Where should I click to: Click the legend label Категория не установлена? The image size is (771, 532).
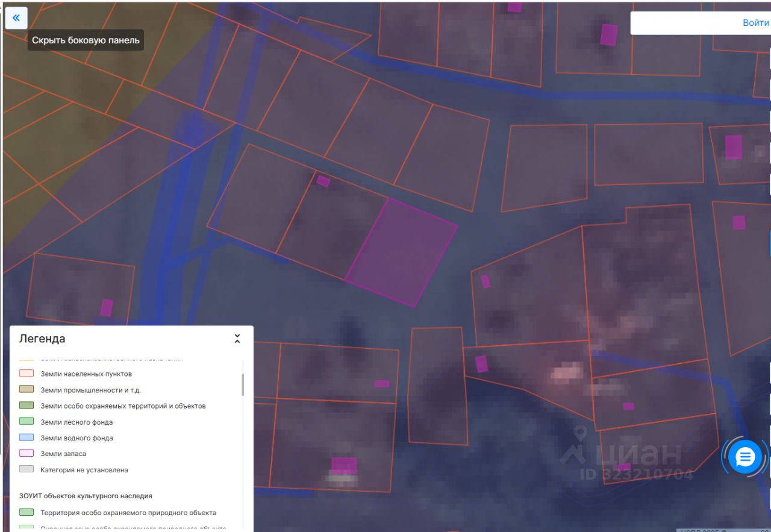pyautogui.click(x=84, y=470)
